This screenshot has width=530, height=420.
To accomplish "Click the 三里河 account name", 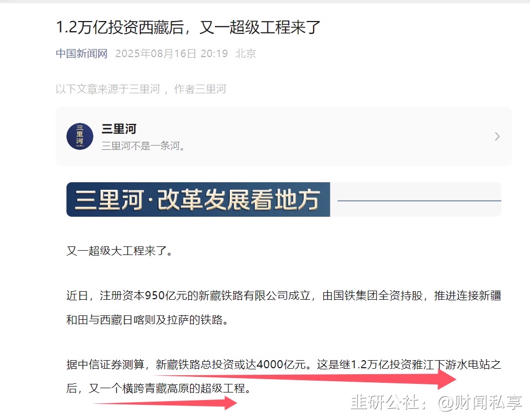I will (x=119, y=129).
